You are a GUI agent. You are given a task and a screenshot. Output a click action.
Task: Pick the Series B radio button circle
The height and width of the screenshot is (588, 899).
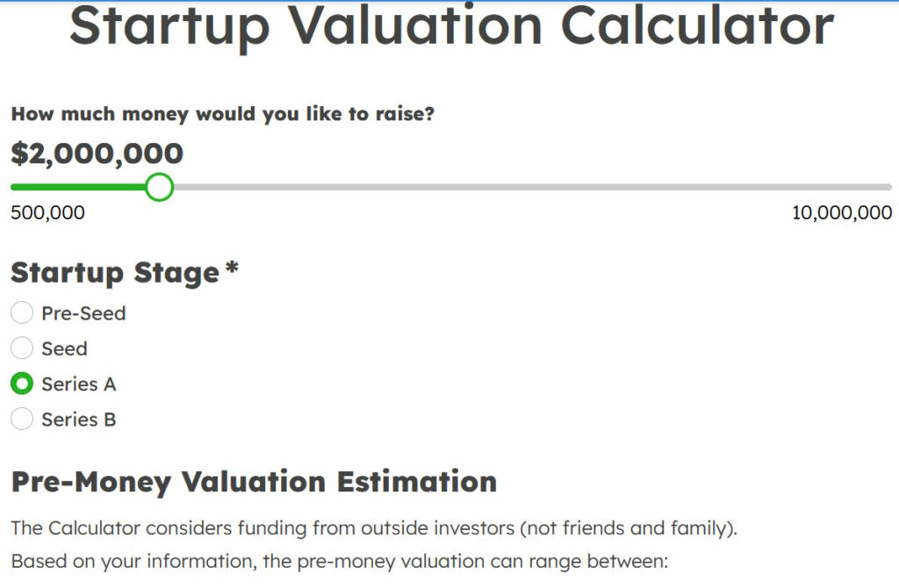click(x=22, y=419)
